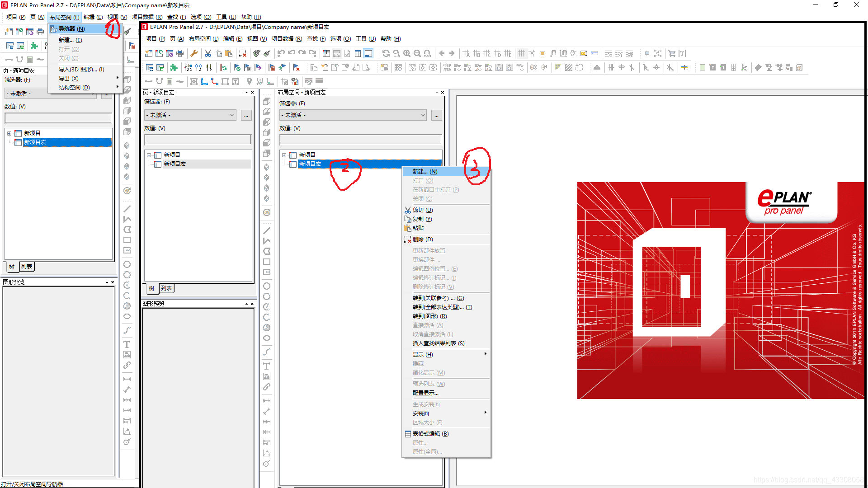The image size is (868, 488).
Task: Switch inner page navigator to 列表 view
Action: [166, 288]
